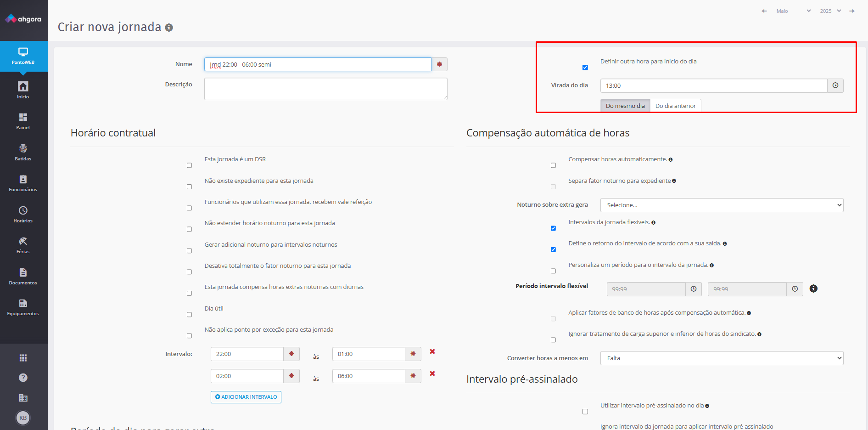This screenshot has height=430, width=868.
Task: Click the Virada do dia time field
Action: click(714, 85)
